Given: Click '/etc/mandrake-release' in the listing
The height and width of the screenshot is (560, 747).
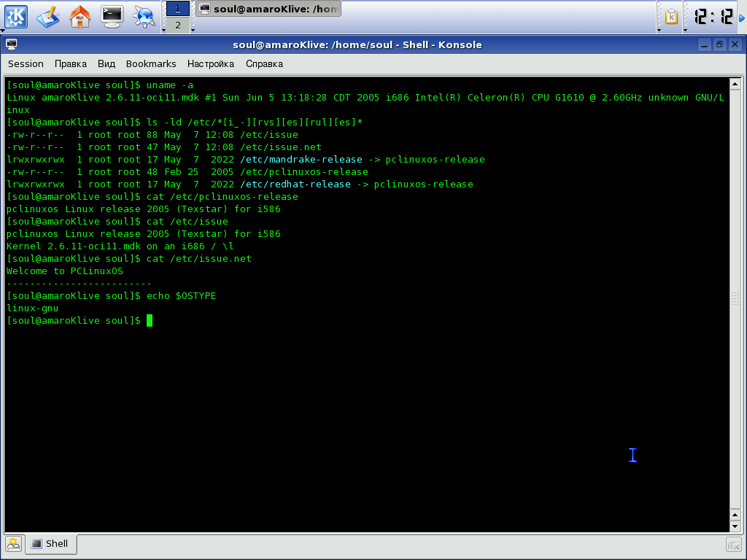Looking at the screenshot, I should pyautogui.click(x=301, y=160).
